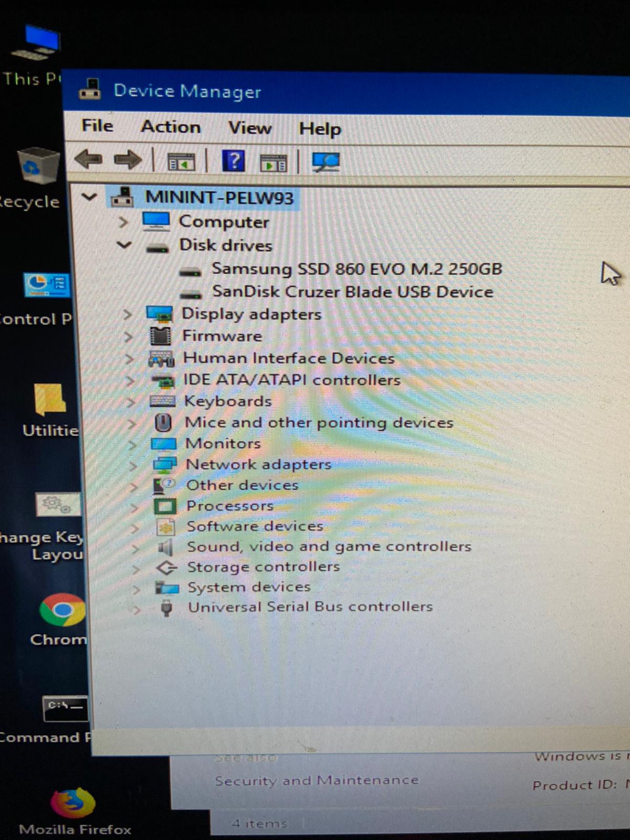The image size is (630, 840).
Task: Expand the Monitors category arrow
Action: 133,445
